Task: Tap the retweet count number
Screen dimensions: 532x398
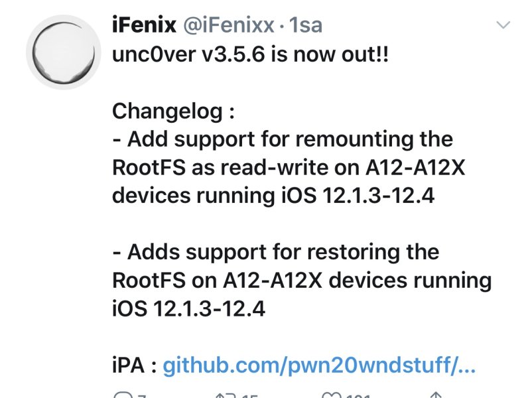Action: pos(249,395)
